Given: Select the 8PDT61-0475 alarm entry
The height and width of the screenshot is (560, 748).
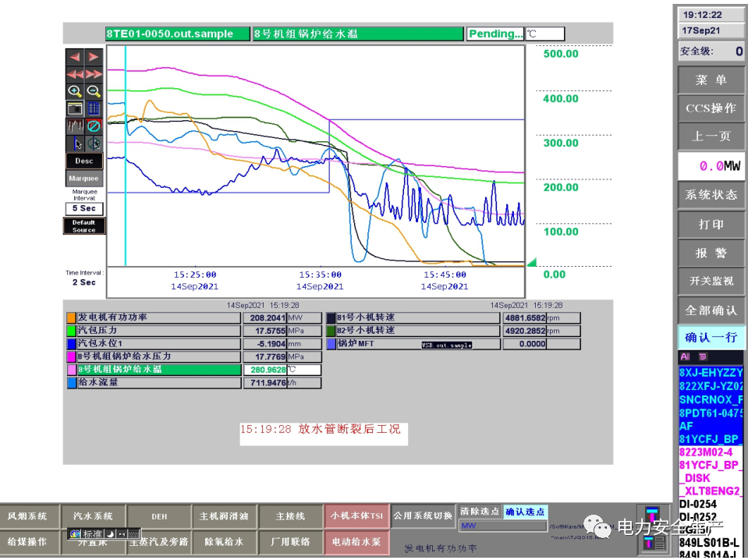Looking at the screenshot, I should [711, 413].
